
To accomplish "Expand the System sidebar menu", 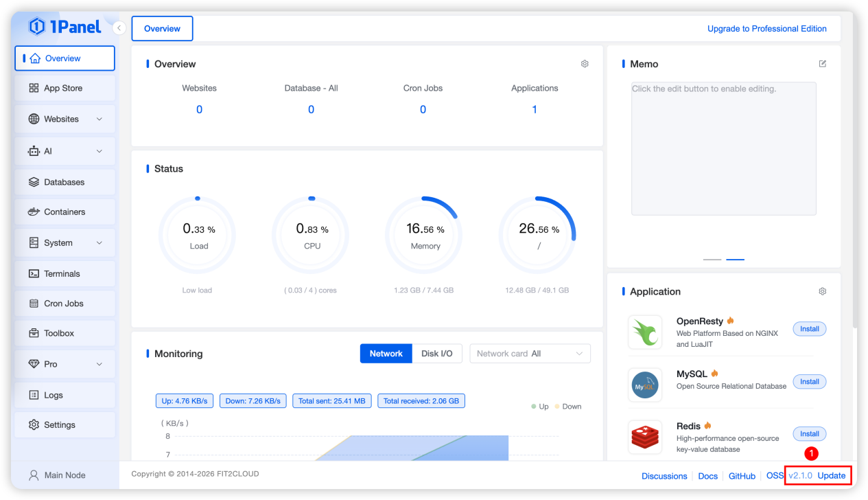I will tap(64, 243).
